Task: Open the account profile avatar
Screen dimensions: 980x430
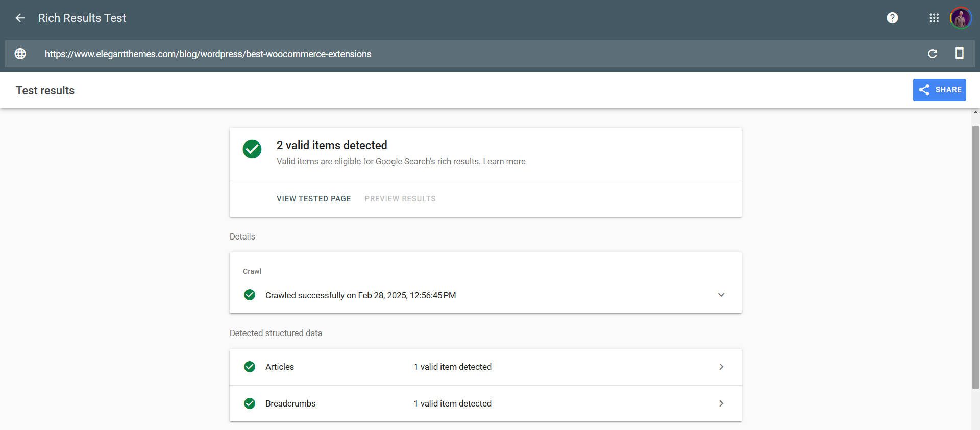Action: 961,18
